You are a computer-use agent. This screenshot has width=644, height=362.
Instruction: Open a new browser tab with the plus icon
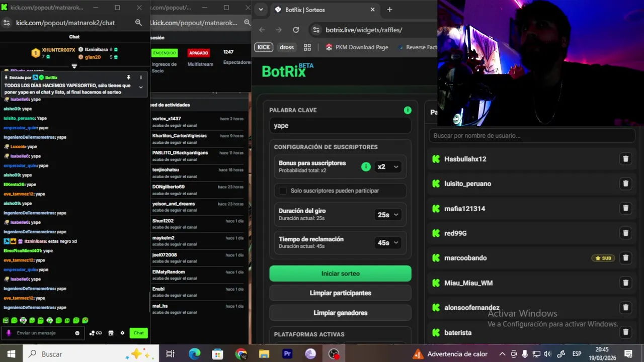point(389,10)
